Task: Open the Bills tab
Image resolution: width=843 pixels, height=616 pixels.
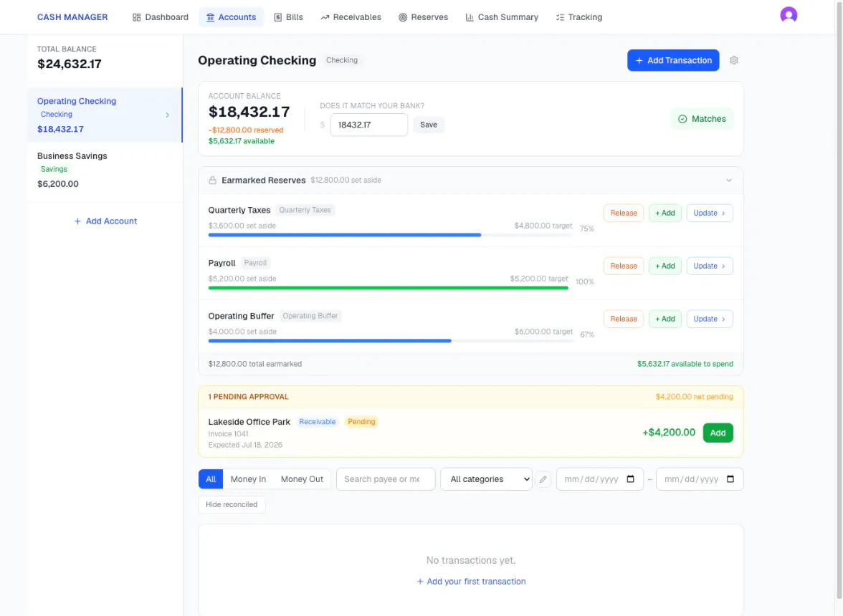Action: pos(289,17)
